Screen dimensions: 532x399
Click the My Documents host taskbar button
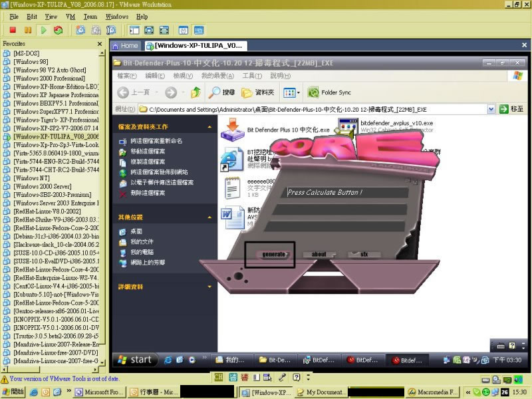tap(321, 392)
